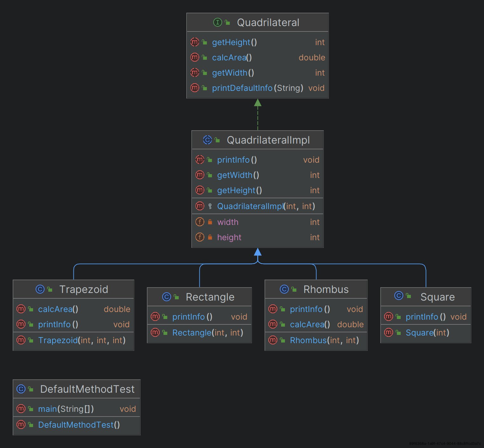Click the class icon next to Trapezoid
This screenshot has width=484, height=448.
40,289
